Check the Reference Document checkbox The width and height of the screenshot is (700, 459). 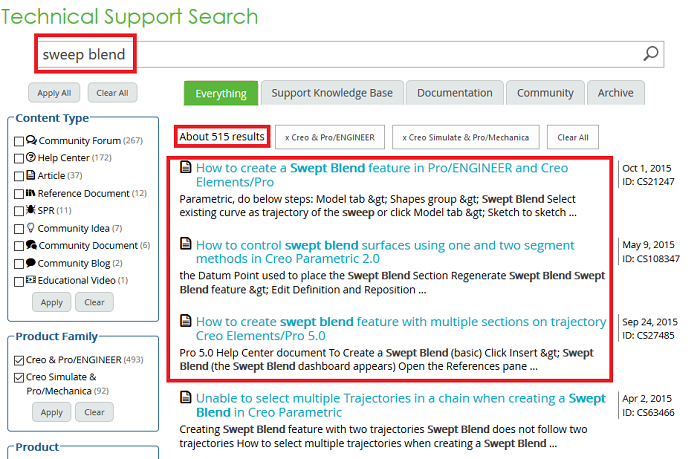click(x=19, y=194)
